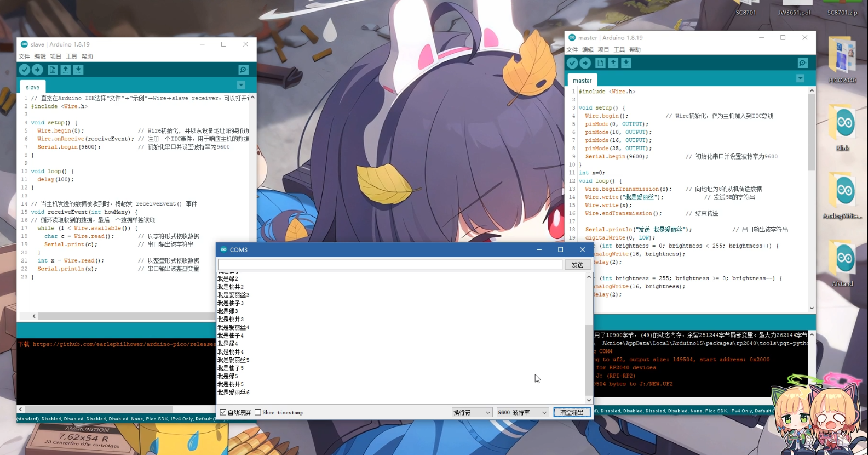
Task: Create a new sketch in the slave window
Action: pyautogui.click(x=53, y=70)
